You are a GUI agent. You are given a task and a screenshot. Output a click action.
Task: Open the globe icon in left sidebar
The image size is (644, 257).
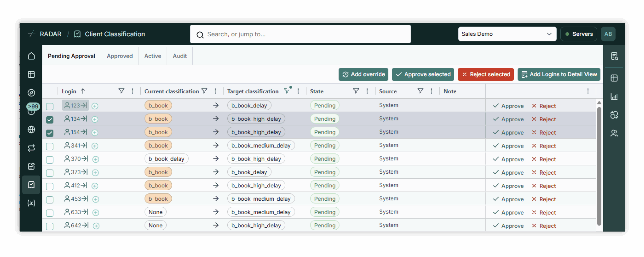tap(31, 129)
